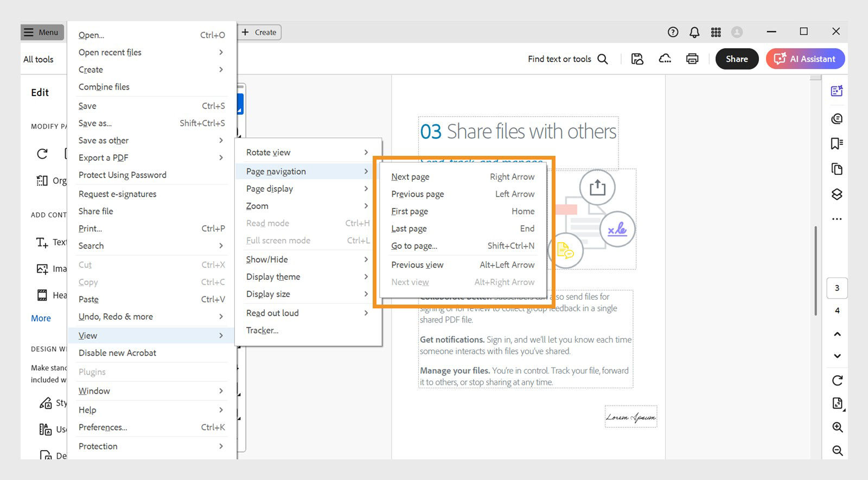Viewport: 868px width, 480px height.
Task: Open the bookmarks icon on the right rail
Action: pyautogui.click(x=837, y=143)
